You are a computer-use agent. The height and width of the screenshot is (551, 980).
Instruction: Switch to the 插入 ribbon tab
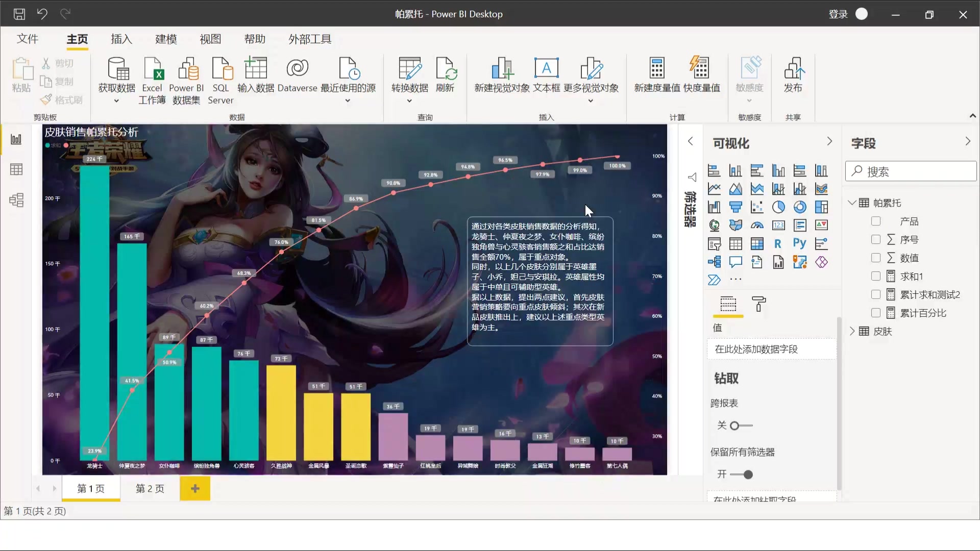point(121,39)
